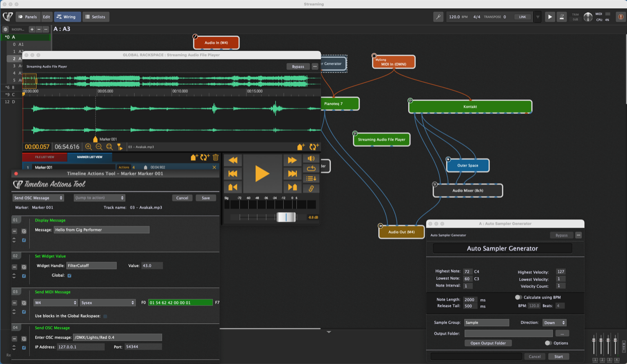627x364 pixels.
Task: Click the chain link icon in the player
Action: coord(311,189)
